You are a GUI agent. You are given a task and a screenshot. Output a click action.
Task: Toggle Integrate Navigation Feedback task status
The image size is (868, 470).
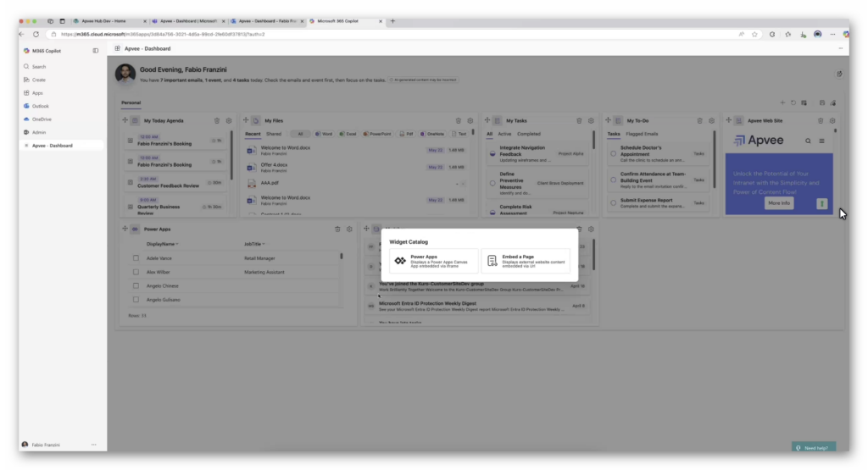(492, 154)
